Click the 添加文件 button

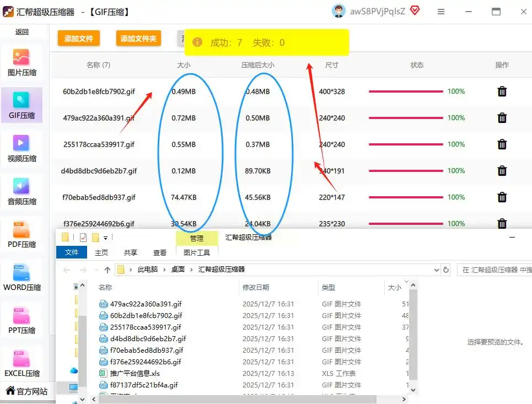[x=79, y=39]
